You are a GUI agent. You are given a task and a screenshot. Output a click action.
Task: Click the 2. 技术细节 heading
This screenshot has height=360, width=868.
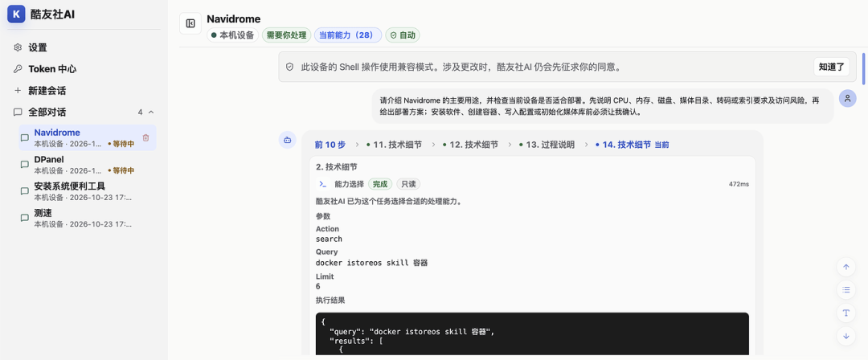tap(337, 166)
